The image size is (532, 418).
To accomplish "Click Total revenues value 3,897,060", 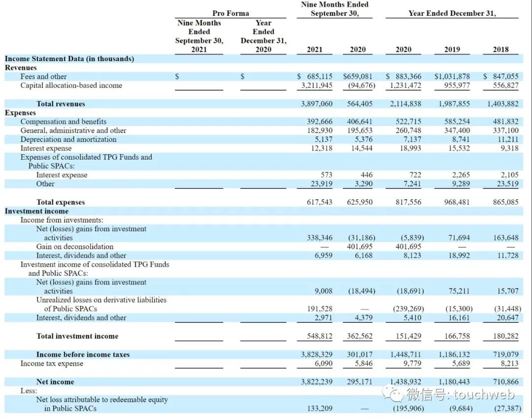I will click(317, 104).
